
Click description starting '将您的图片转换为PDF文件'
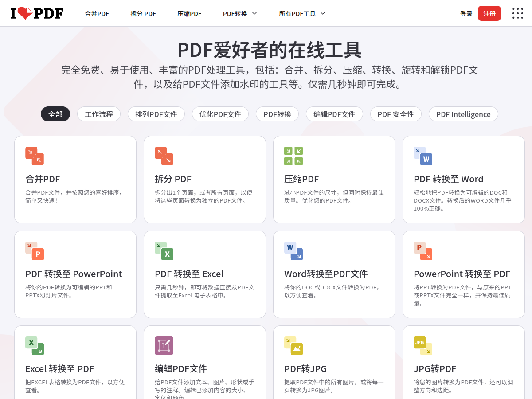click(x=463, y=386)
